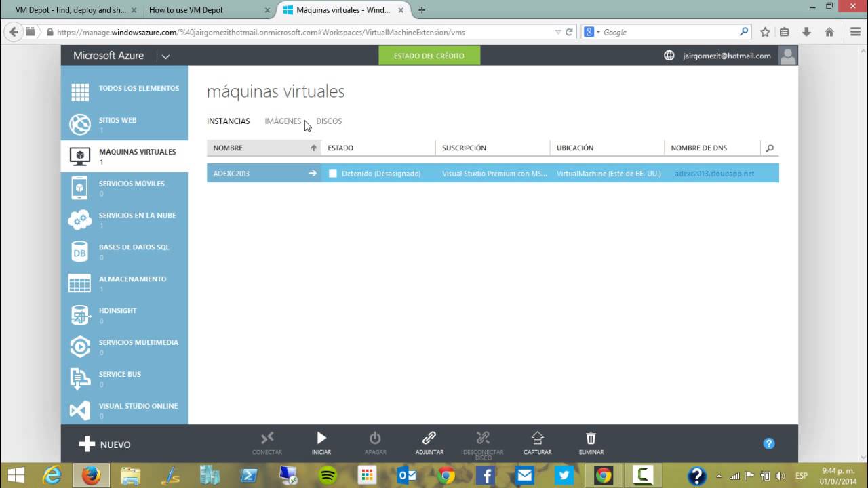Focus the Firefox URL address bar

tap(304, 32)
